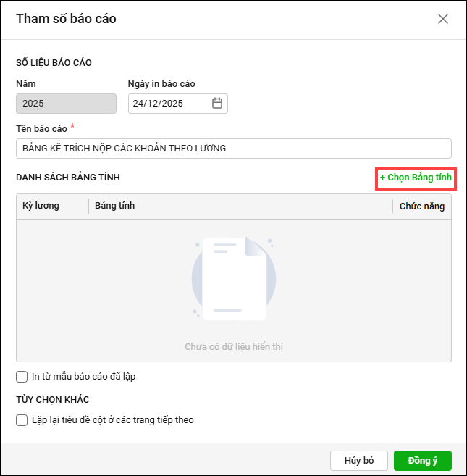Enable In từ mẫu báo cáo đã lập
Screen dimensions: 467x476
22,377
